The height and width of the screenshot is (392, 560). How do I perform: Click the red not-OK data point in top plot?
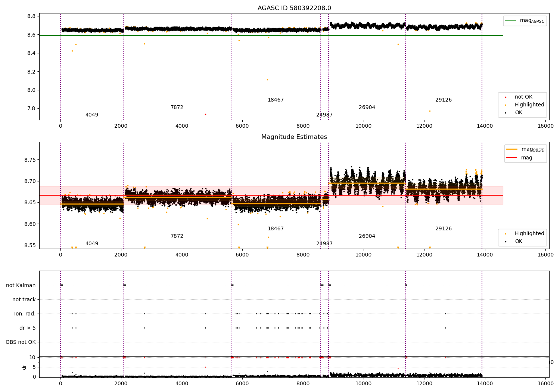click(x=205, y=114)
